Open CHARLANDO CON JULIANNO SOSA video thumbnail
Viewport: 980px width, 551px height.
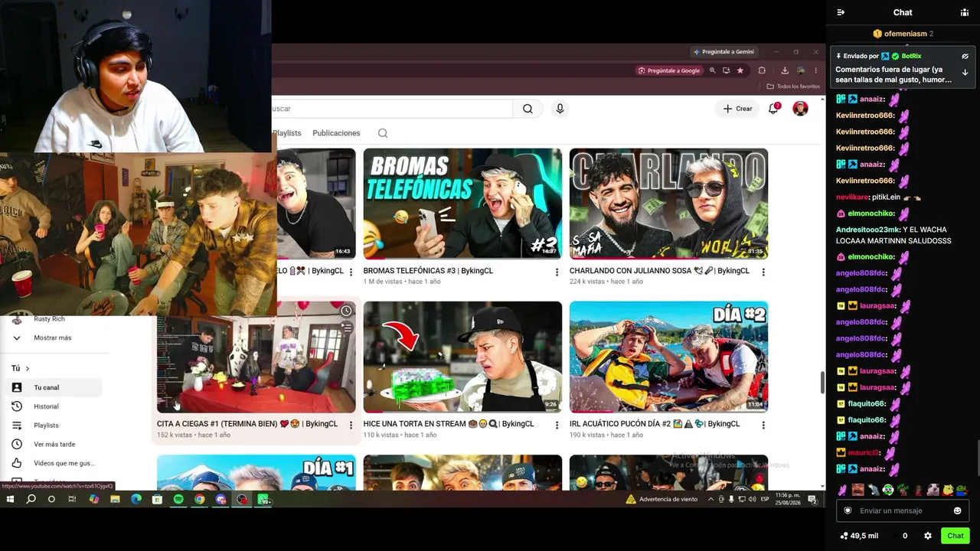coord(668,204)
